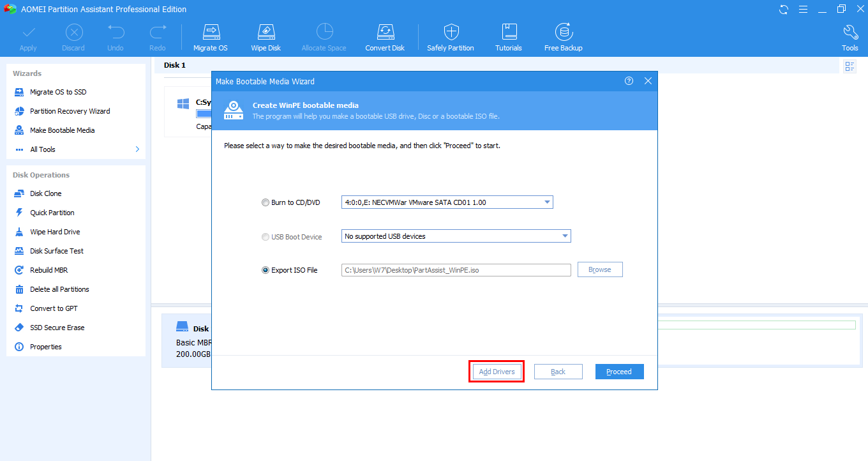Open the USB devices dropdown
The height and width of the screenshot is (461, 868).
(456, 236)
